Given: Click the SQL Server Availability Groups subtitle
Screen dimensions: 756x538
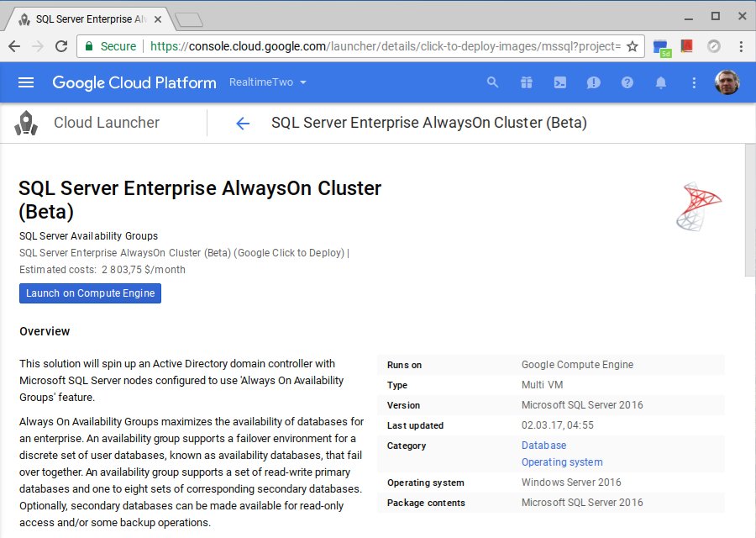Looking at the screenshot, I should 89,236.
